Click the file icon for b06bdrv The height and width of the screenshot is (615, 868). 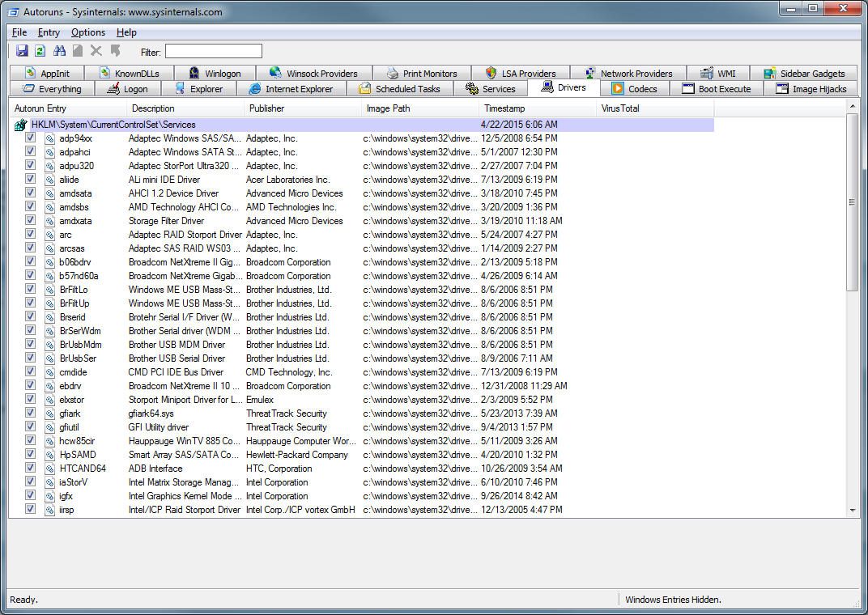point(50,262)
